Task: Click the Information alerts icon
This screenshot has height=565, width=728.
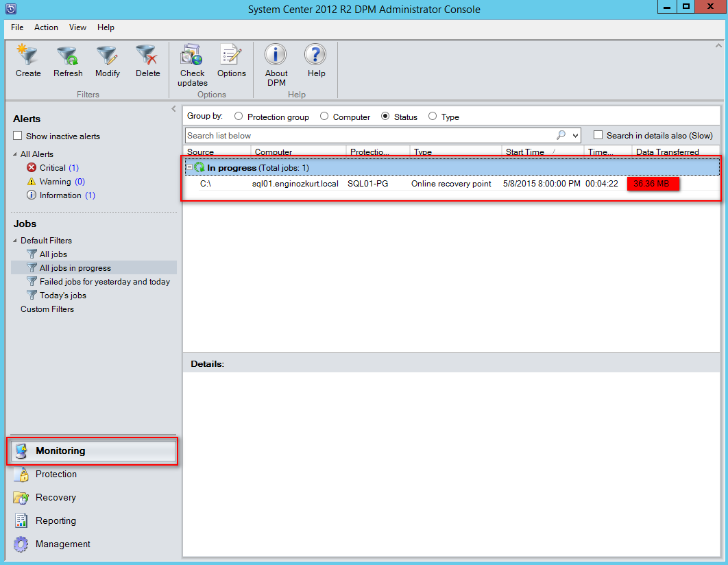Action: (32, 195)
